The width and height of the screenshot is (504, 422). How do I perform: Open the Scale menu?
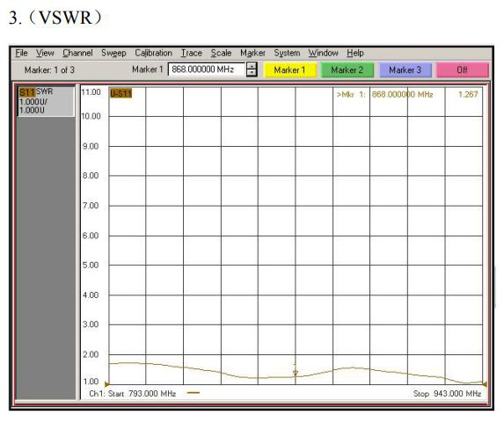[x=221, y=53]
